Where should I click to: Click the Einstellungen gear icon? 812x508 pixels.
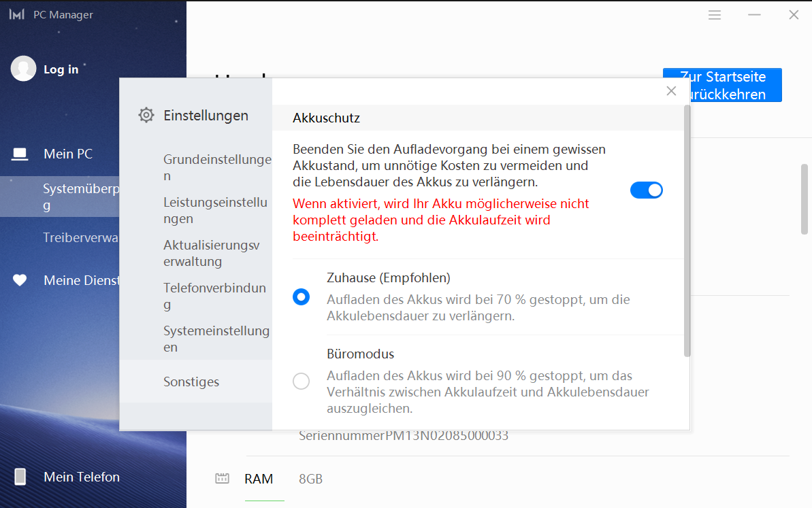(x=146, y=115)
